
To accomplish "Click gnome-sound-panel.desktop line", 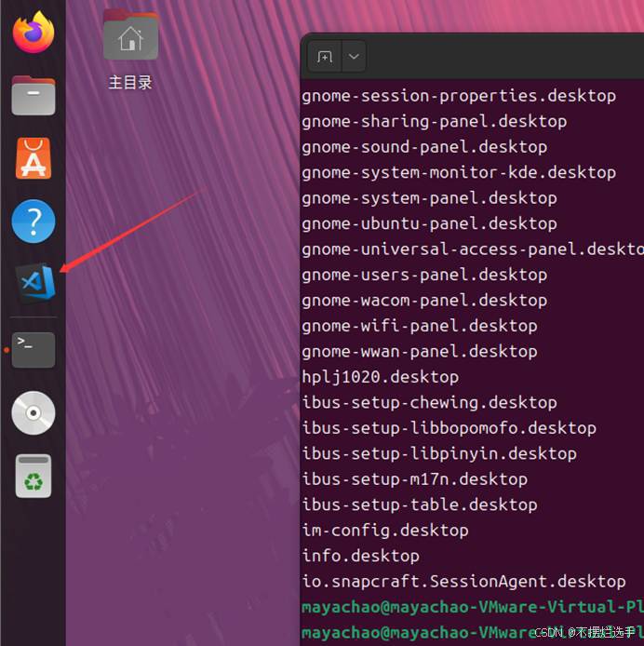I will coord(424,147).
